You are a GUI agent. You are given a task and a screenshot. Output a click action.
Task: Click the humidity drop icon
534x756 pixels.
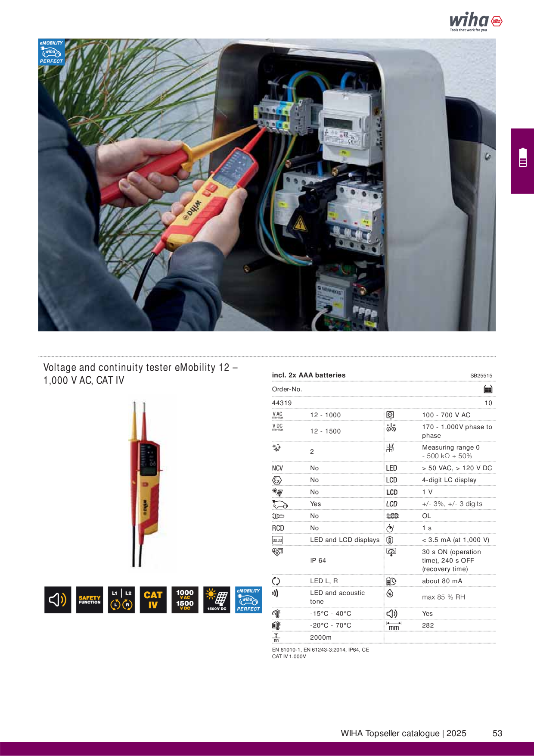[390, 594]
